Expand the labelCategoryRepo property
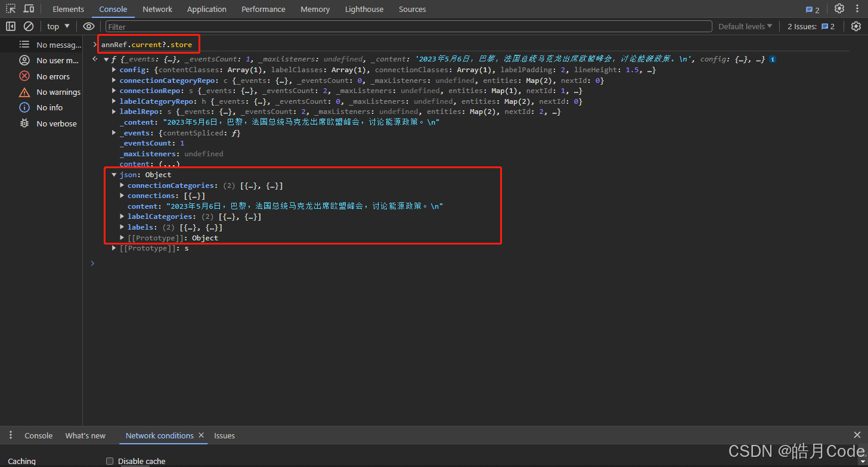The height and width of the screenshot is (467, 868). [x=114, y=101]
